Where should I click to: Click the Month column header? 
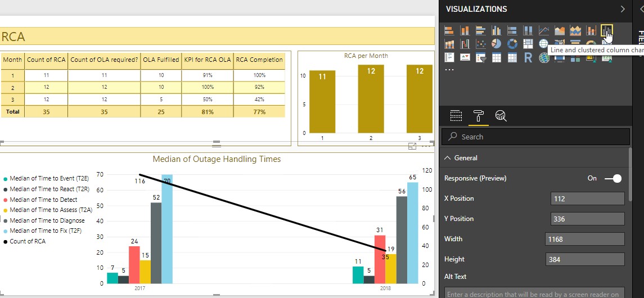coord(12,60)
